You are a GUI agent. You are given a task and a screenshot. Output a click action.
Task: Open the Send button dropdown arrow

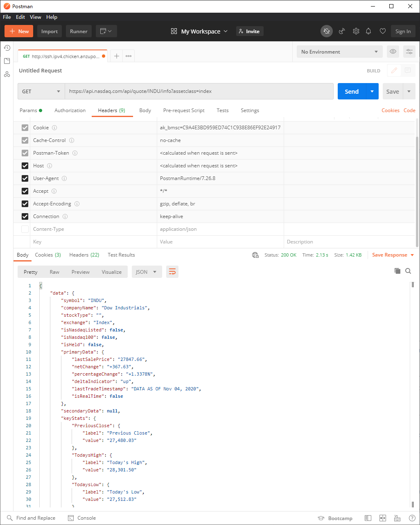372,91
